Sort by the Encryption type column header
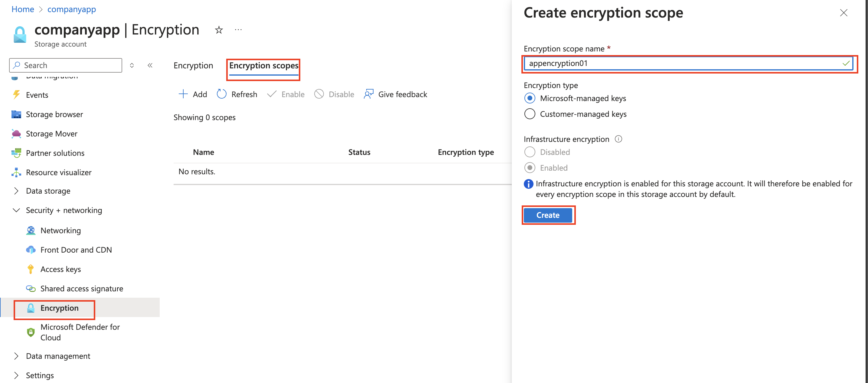868x383 pixels. tap(466, 152)
